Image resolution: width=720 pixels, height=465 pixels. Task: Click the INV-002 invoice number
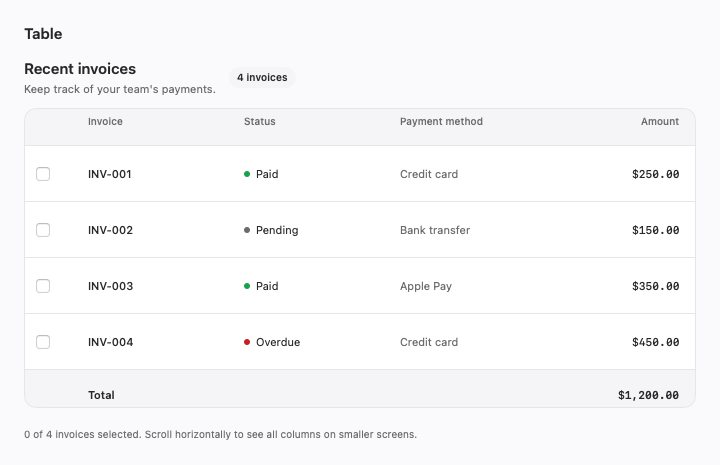click(x=110, y=230)
